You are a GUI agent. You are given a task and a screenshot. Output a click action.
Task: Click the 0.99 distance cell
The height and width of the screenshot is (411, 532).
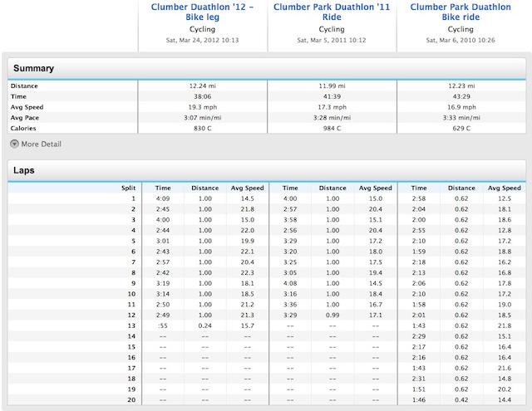(x=332, y=316)
